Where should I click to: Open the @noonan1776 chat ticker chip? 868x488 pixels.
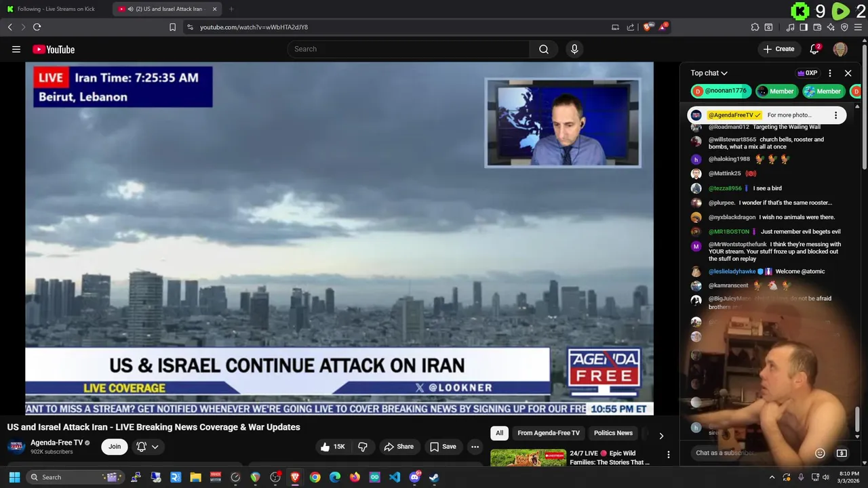722,91
